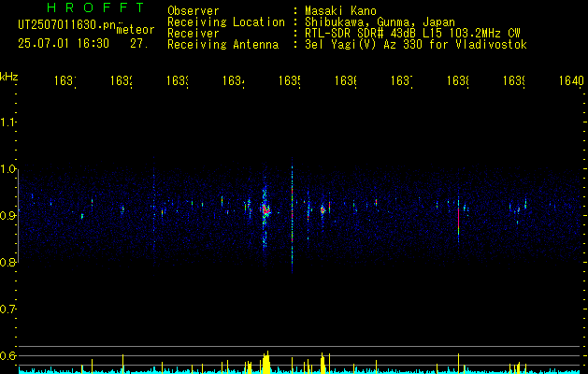Screen dimensions: 588x374
Task: Click the HROFFT title text
Action: [x=95, y=7]
